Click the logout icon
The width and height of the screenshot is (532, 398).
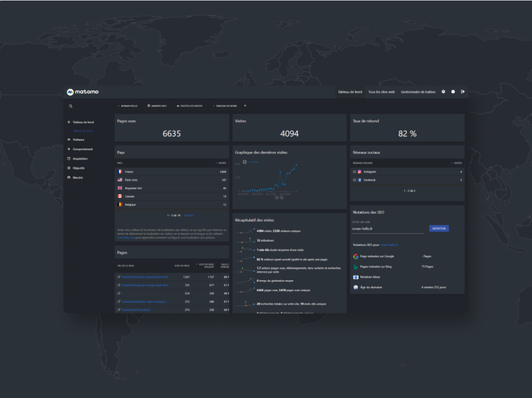click(462, 92)
